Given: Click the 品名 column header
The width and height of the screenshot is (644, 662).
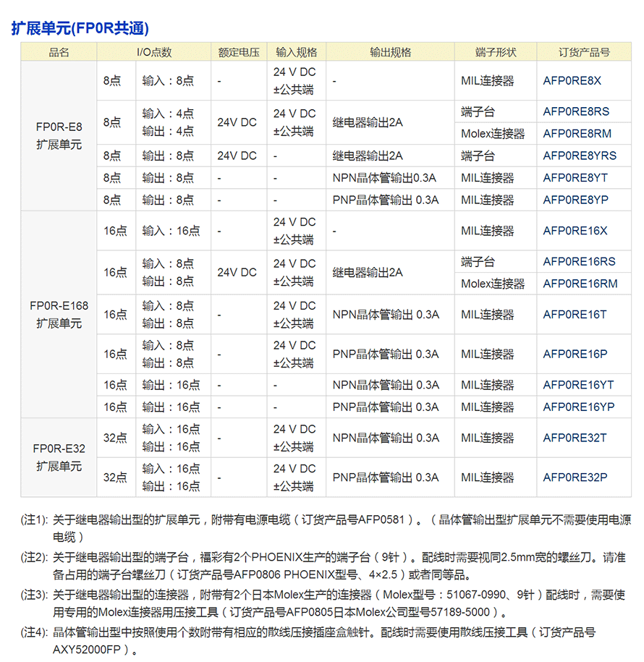Looking at the screenshot, I should pyautogui.click(x=59, y=52).
